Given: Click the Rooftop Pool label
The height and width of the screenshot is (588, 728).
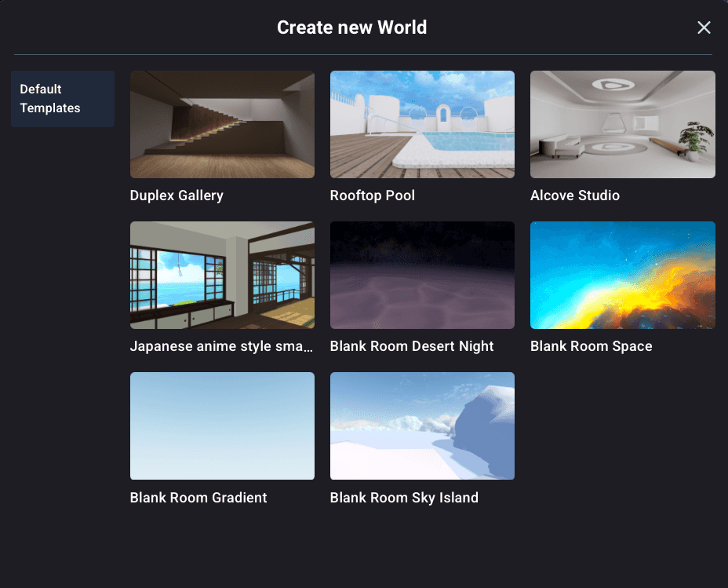Looking at the screenshot, I should pos(373,195).
